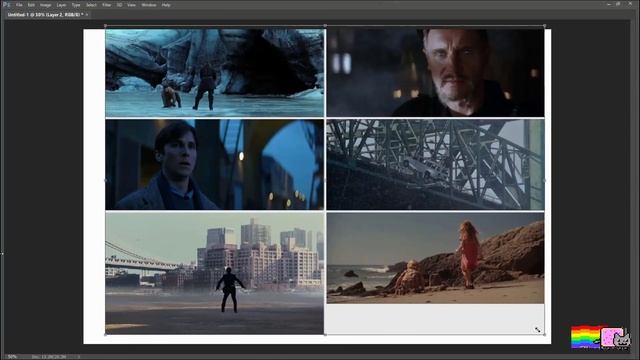640x360 pixels.
Task: Click the dark-haired man street image
Action: pos(215,164)
